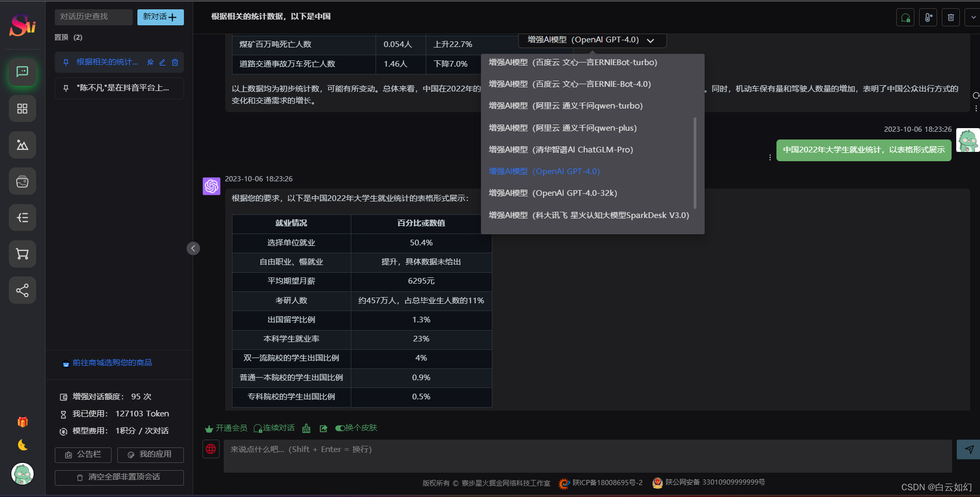Focus the message input box
Image resolution: width=980 pixels, height=497 pixels.
pyautogui.click(x=587, y=456)
